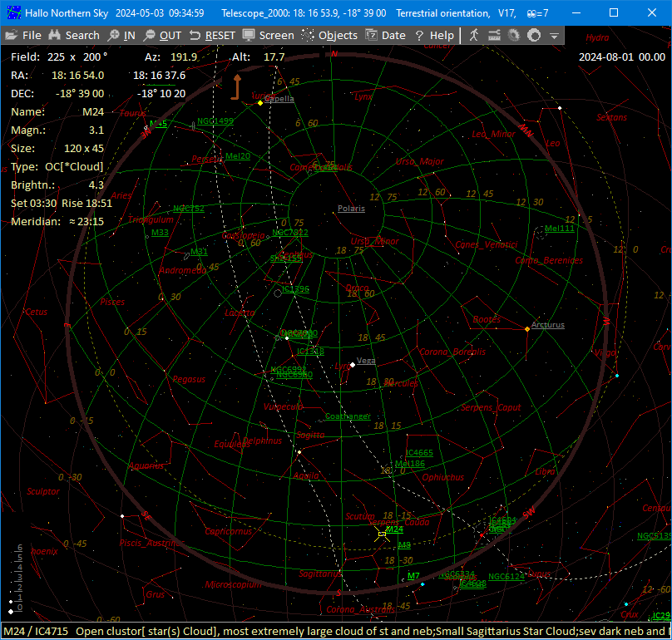
Task: Click the Ophiuchus constellation label
Action: point(443,477)
